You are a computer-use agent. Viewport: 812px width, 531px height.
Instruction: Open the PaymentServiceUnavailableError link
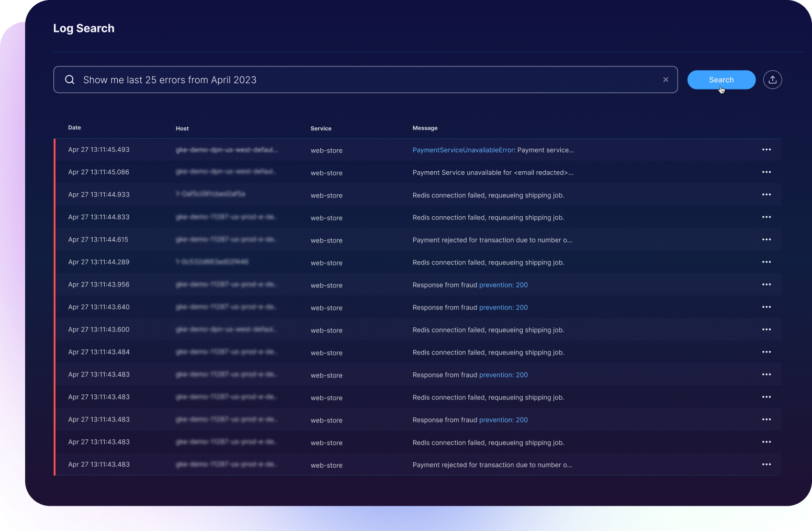463,150
